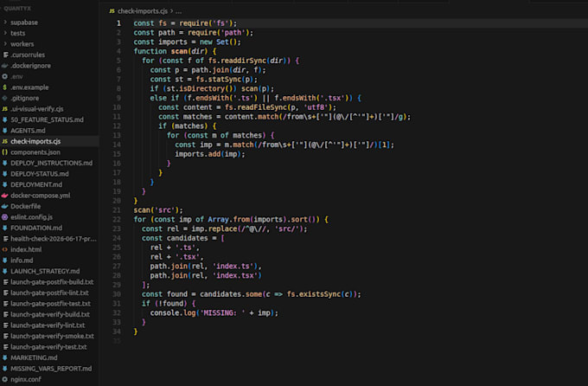The image size is (588, 386).
Task: Click 'scan('src');' call on line 21
Action: [158, 210]
